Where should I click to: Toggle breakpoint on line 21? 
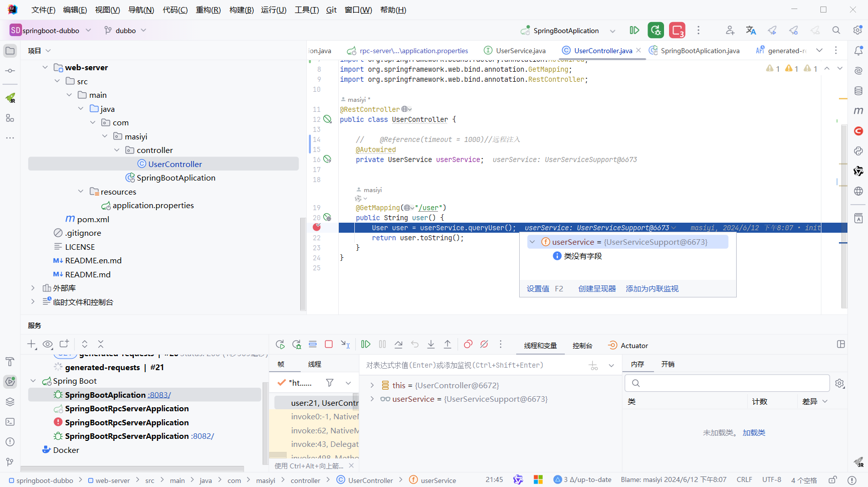(317, 227)
